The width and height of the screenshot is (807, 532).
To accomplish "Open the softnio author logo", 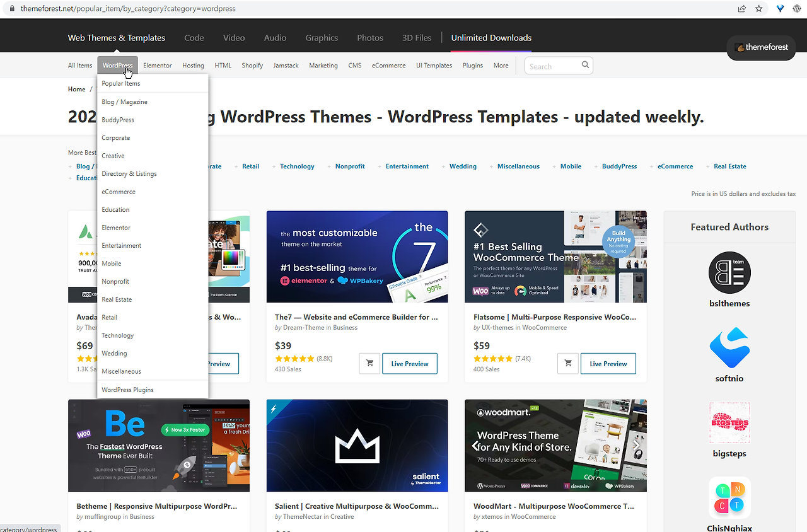I will [729, 348].
